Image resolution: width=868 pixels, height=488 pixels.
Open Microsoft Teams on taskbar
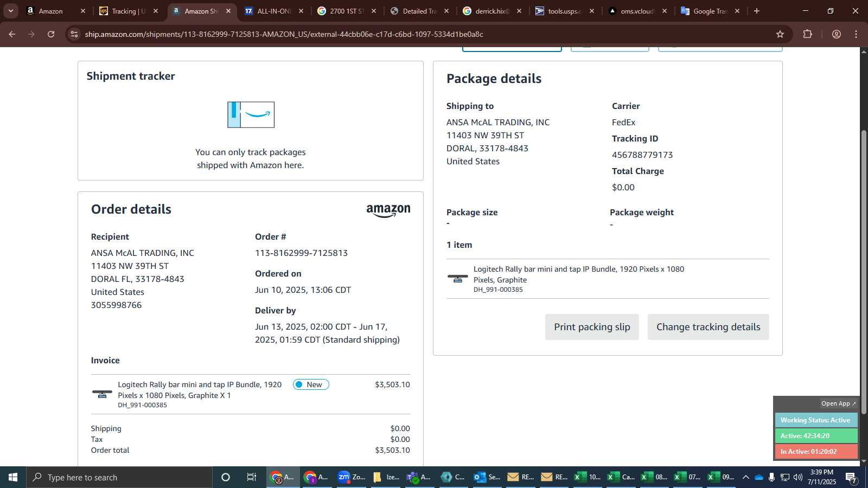pyautogui.click(x=419, y=477)
